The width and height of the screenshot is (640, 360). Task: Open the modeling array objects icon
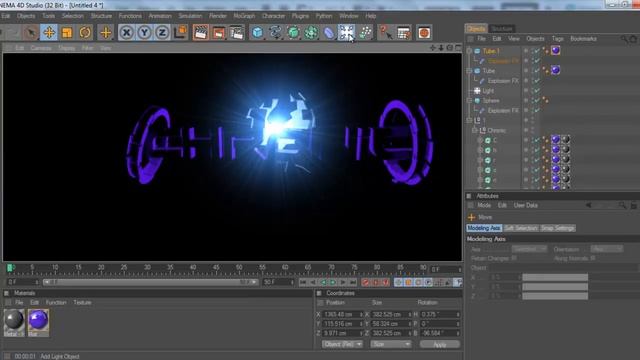click(311, 33)
